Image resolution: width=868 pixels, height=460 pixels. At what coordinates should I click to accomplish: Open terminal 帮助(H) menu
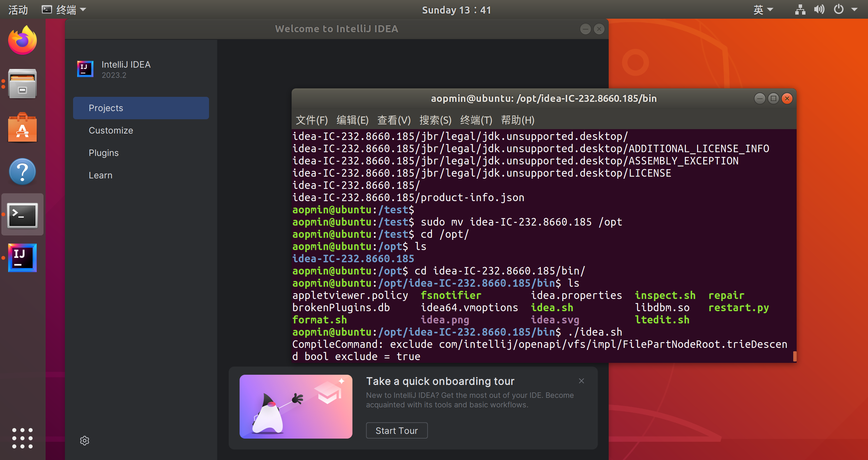pos(518,120)
